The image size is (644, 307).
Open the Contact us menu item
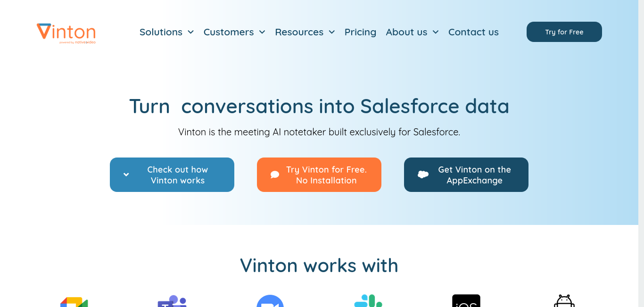point(473,32)
